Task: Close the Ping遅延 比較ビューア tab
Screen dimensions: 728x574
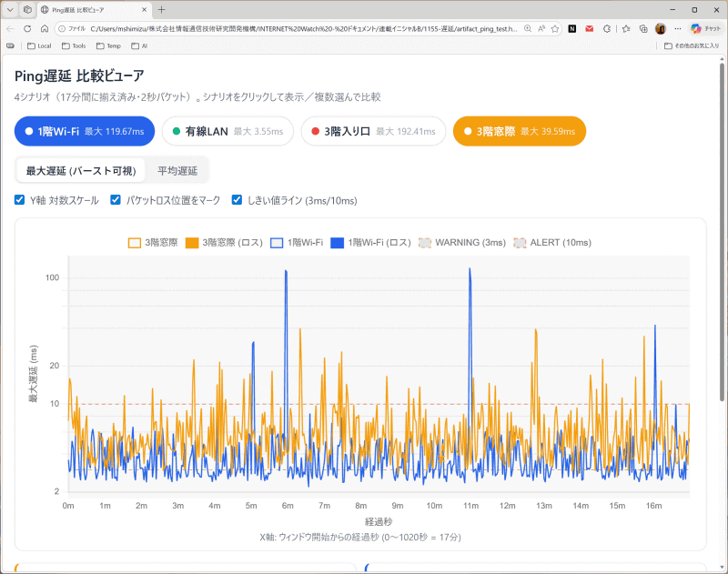Action: 145,9
